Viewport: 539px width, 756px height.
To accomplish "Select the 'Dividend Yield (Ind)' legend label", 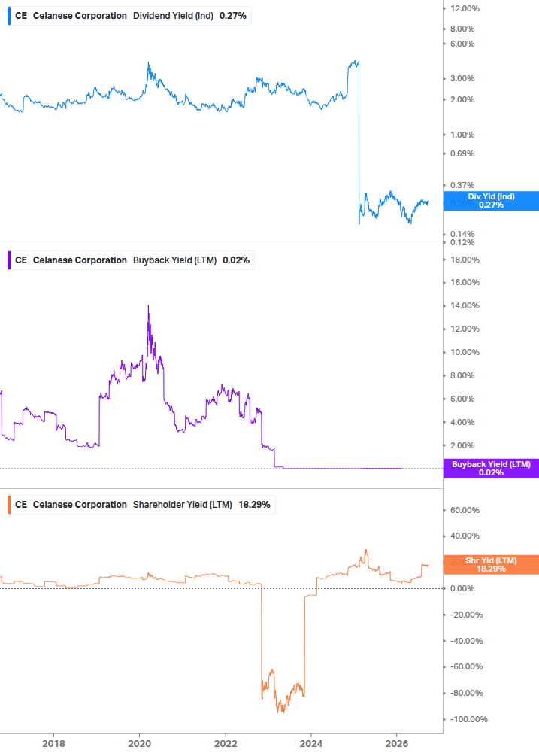I will [173, 16].
